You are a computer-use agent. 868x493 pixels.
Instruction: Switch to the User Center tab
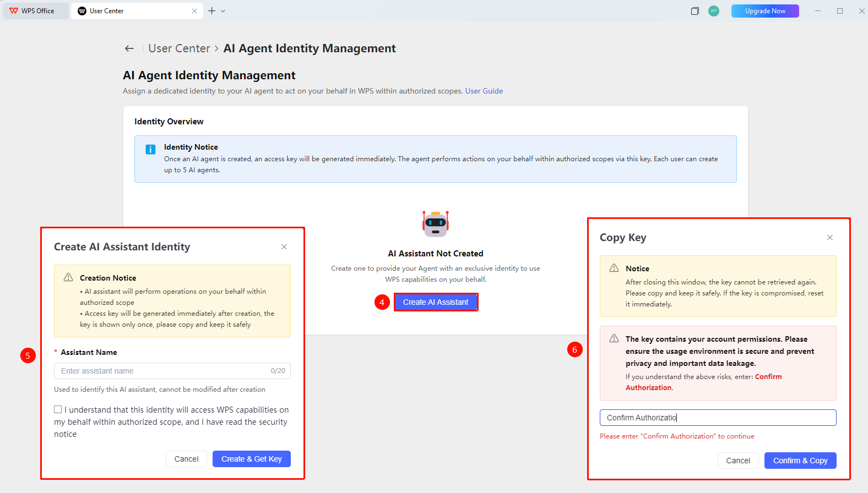tap(137, 11)
